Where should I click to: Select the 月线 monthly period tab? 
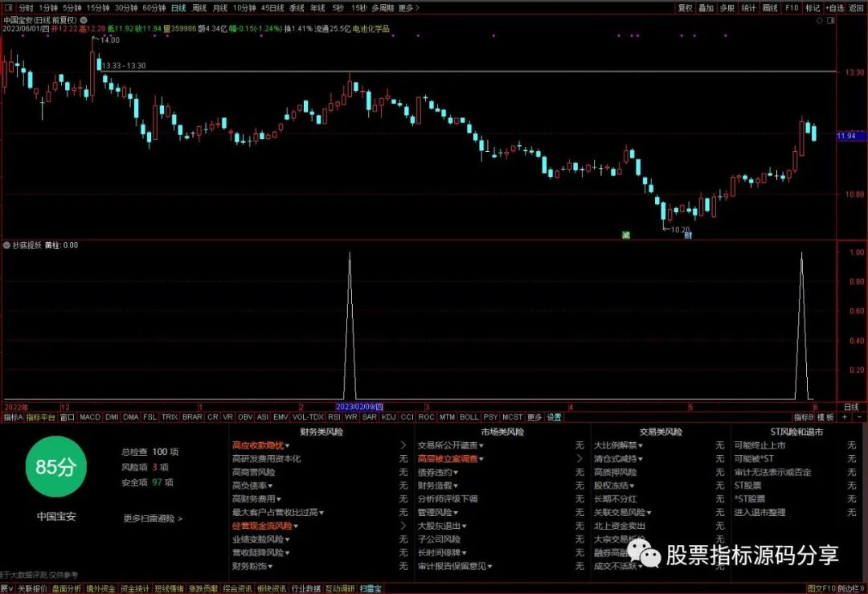click(x=219, y=8)
